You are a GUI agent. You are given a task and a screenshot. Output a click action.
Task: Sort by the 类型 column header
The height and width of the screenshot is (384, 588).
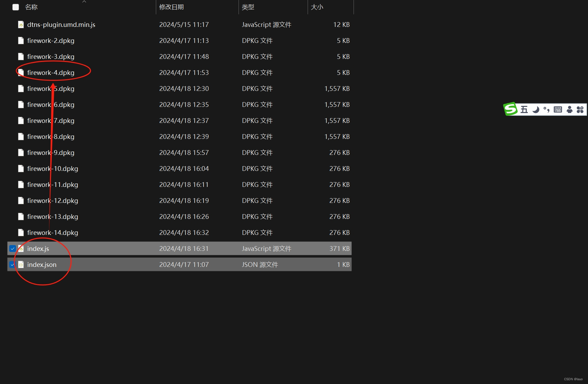(248, 7)
